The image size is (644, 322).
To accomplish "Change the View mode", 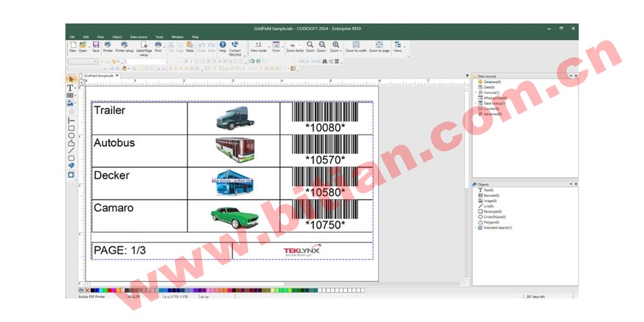I will tap(258, 47).
